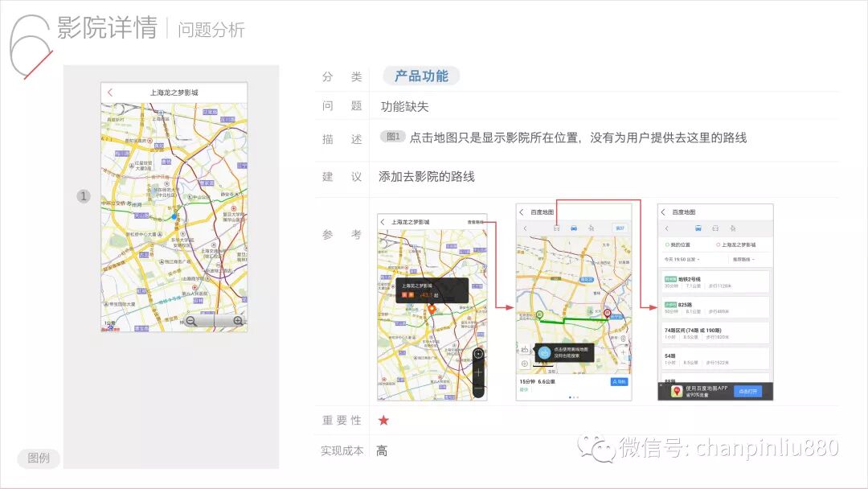868x489 pixels.
Task: Select 15分钟 6.6公里 route summary
Action: click(538, 381)
